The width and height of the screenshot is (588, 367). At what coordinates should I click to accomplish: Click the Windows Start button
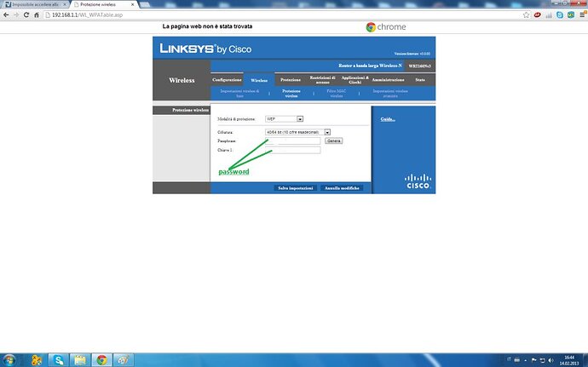10,358
